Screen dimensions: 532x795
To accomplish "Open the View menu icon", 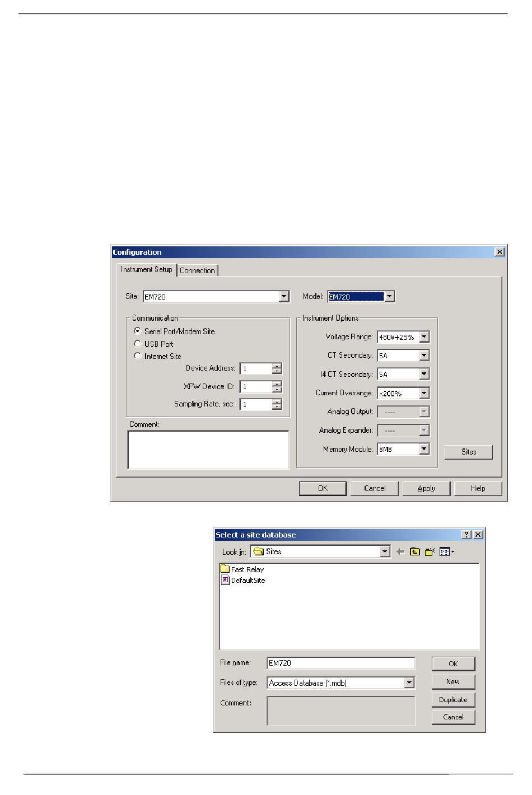I will click(x=446, y=552).
